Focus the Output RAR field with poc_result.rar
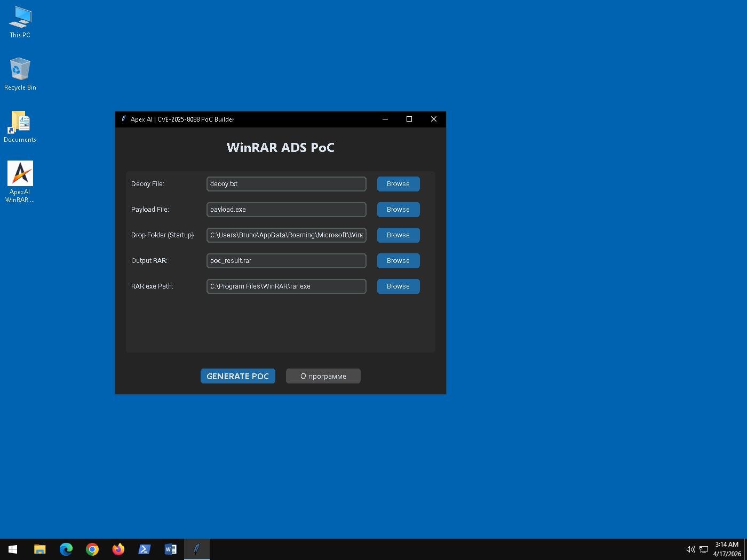 click(x=287, y=261)
